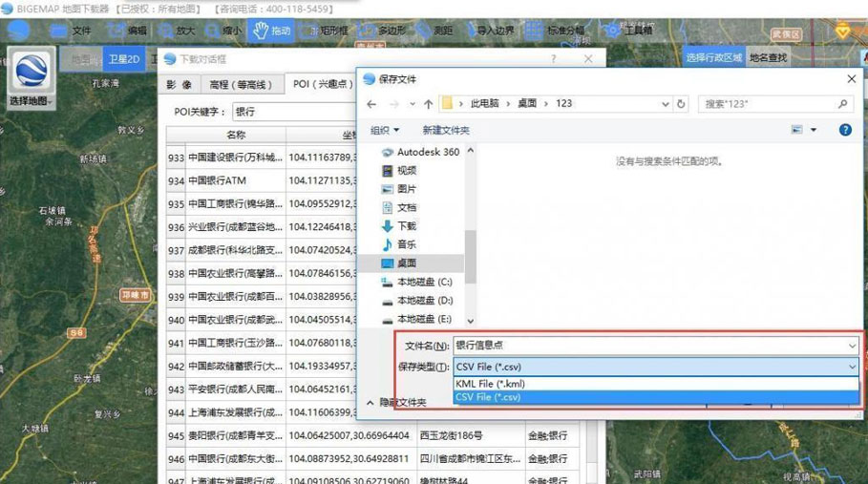The height and width of the screenshot is (484, 868).
Task: Click the sidebar scroll down arrow
Action: [471, 321]
